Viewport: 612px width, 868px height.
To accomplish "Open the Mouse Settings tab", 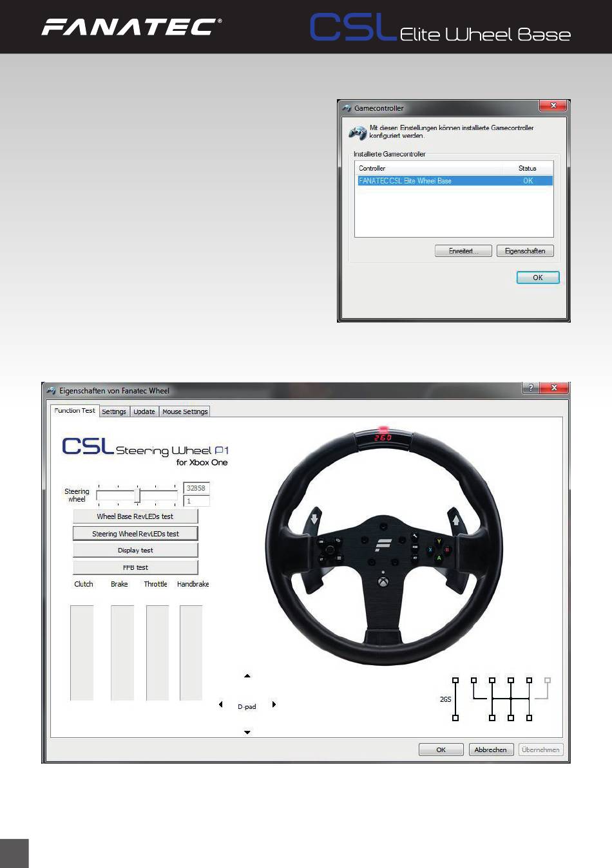I will point(185,411).
